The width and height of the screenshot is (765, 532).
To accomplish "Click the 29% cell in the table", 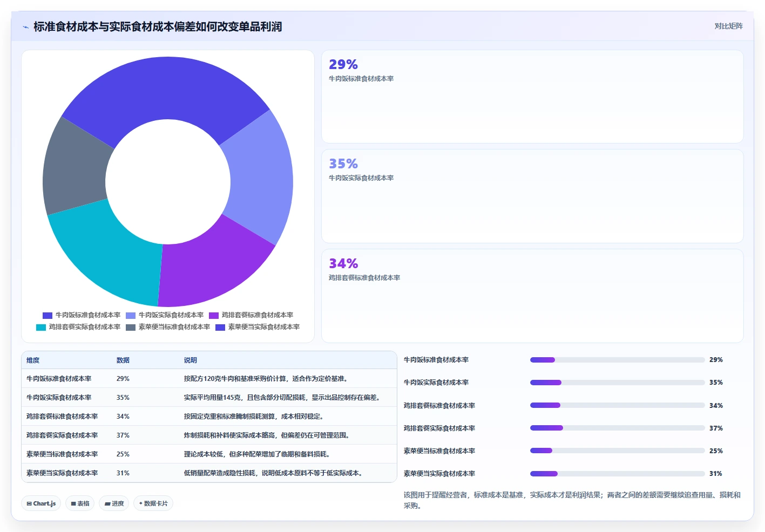I will [x=123, y=379].
